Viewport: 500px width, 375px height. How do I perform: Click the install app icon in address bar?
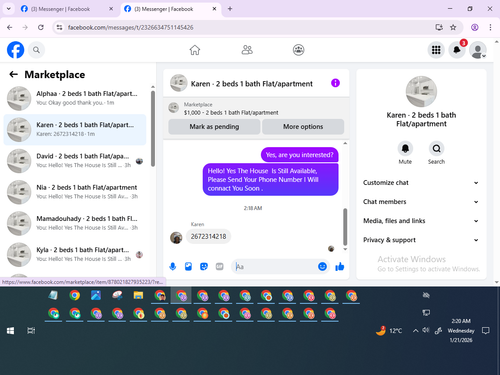coord(439,27)
